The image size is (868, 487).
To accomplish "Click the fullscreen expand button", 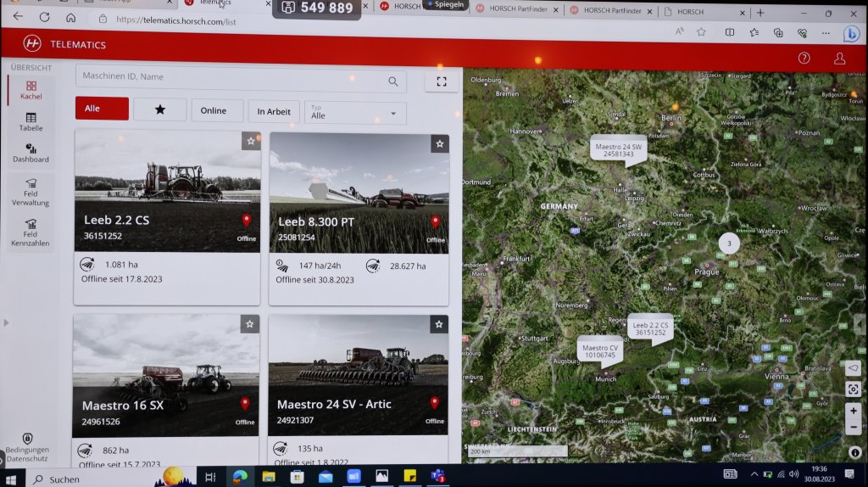I will [441, 81].
